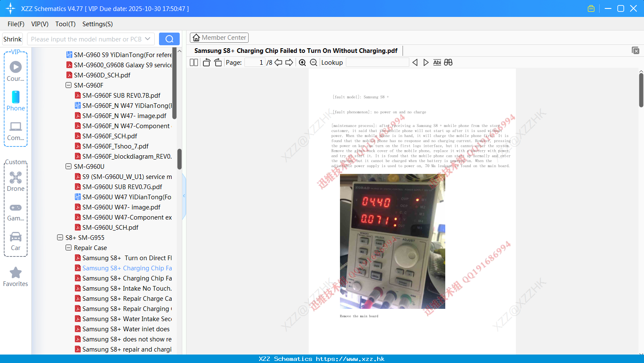
Task: Find next lookup result
Action: coord(426,62)
